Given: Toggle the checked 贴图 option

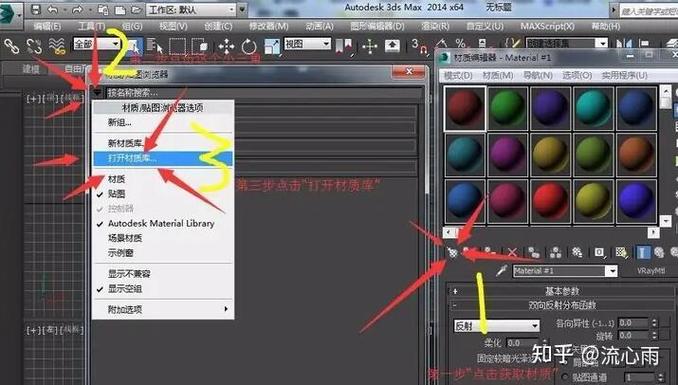Looking at the screenshot, I should tap(116, 194).
